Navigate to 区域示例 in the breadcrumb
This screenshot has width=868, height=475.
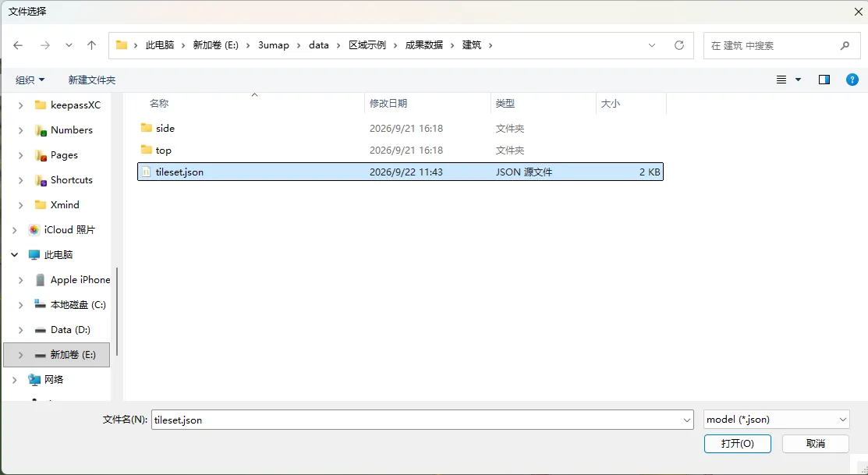pos(367,45)
